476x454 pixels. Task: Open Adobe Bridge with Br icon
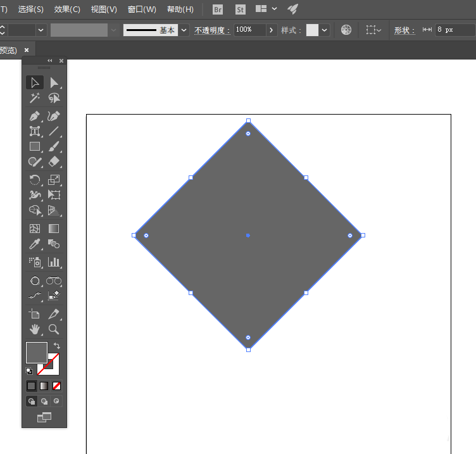(218, 9)
